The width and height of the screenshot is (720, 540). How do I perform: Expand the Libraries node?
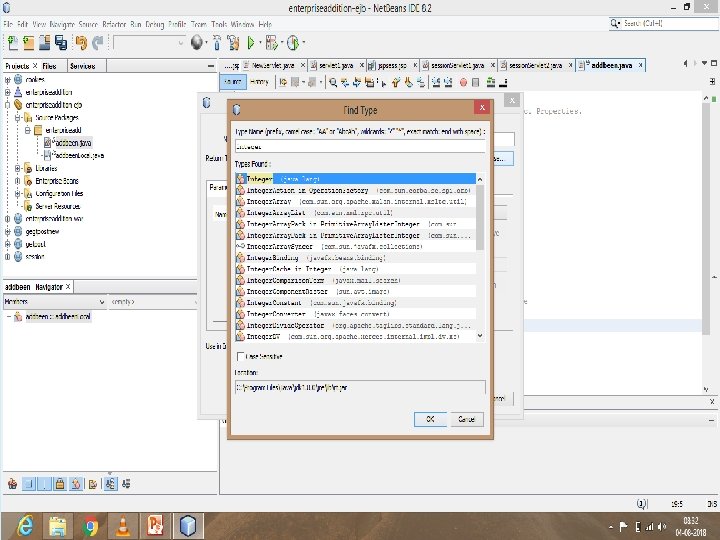click(x=17, y=169)
